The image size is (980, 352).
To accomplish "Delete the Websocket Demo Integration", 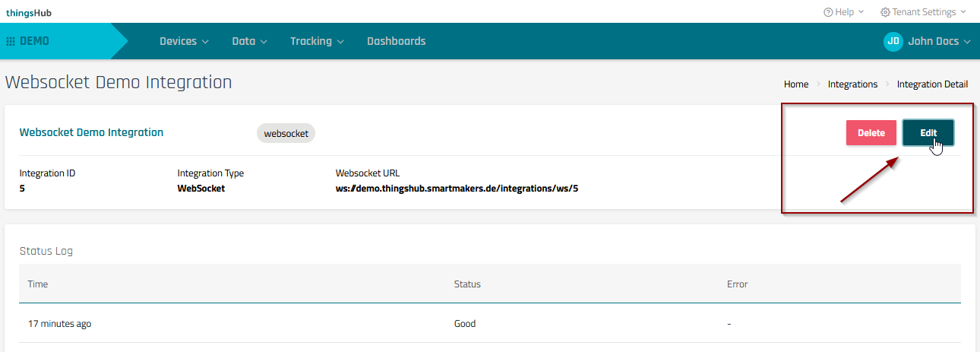I will tap(871, 133).
